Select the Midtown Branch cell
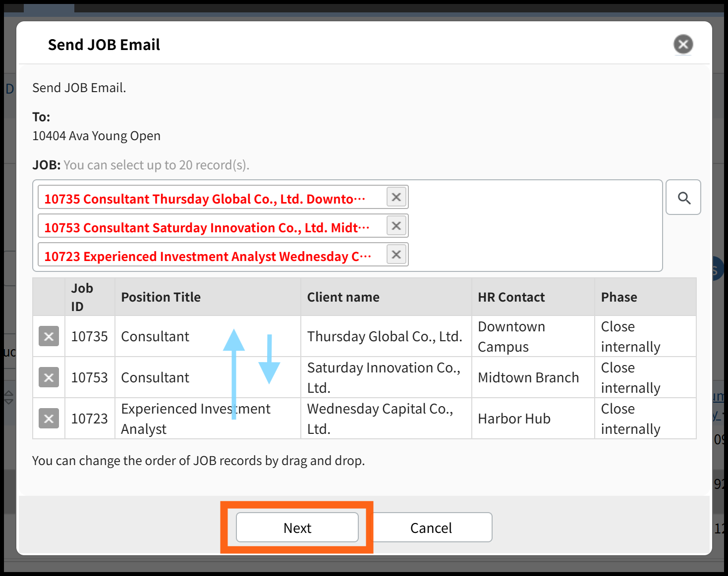Screen dimensions: 728x576 528,377
